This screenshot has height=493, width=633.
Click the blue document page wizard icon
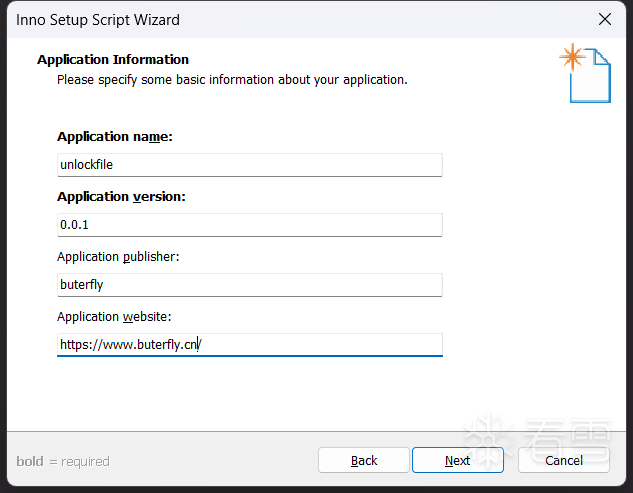[x=591, y=78]
